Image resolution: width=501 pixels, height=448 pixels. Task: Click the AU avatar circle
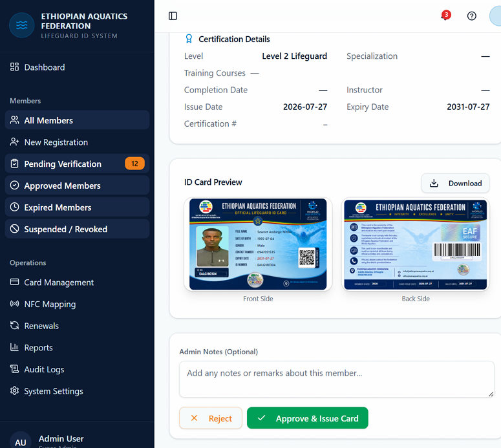point(21,441)
